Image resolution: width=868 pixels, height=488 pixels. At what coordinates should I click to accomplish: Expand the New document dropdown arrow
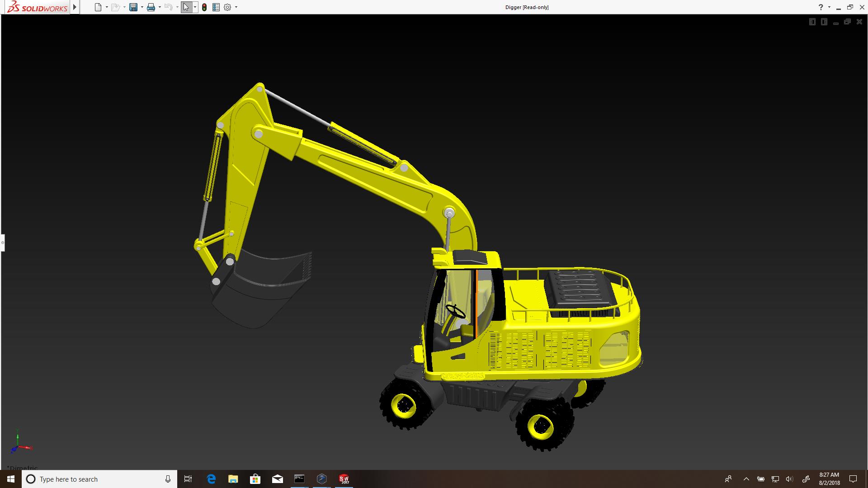tap(107, 7)
